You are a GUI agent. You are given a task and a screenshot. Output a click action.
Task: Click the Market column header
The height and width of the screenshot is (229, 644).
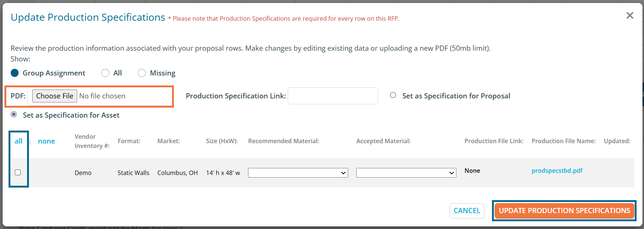[168, 141]
